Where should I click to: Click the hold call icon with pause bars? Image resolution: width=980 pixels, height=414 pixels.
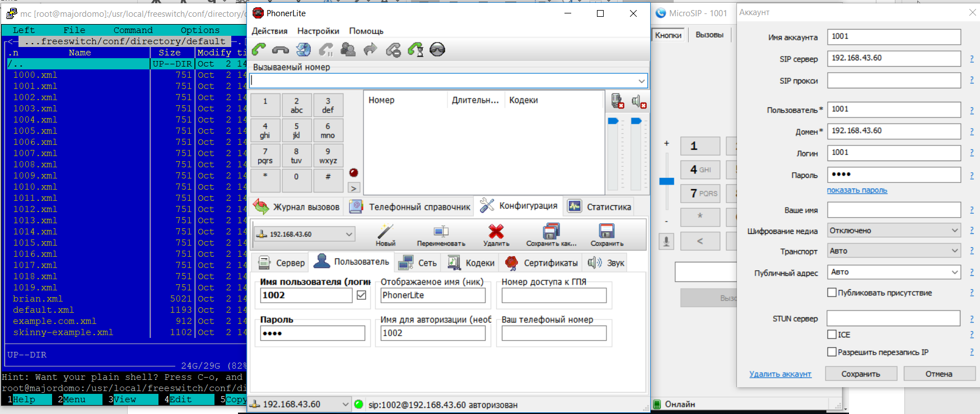coord(326,50)
